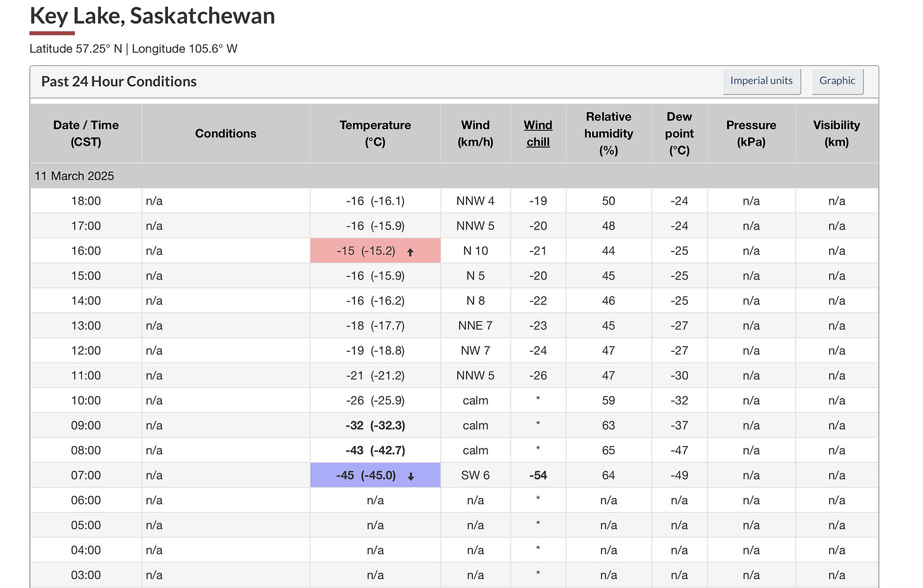Click the Past 24 Hour Conditions title
The width and height of the screenshot is (923, 588).
pos(119,82)
